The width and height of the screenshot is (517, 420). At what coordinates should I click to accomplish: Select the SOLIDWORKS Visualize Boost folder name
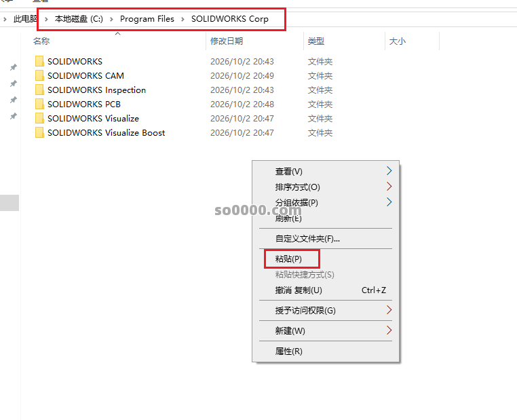click(x=106, y=132)
